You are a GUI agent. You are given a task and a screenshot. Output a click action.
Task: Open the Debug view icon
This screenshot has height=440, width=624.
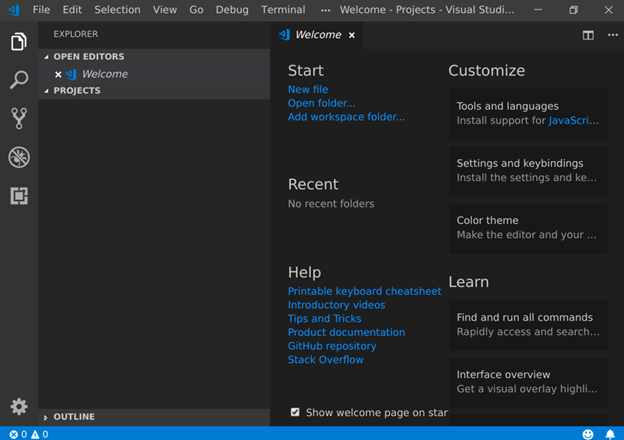(x=19, y=157)
